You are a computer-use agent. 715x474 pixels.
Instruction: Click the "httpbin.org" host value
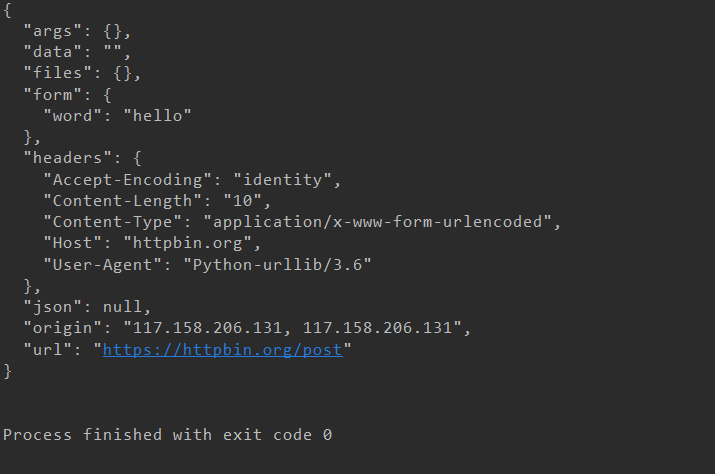pos(188,243)
